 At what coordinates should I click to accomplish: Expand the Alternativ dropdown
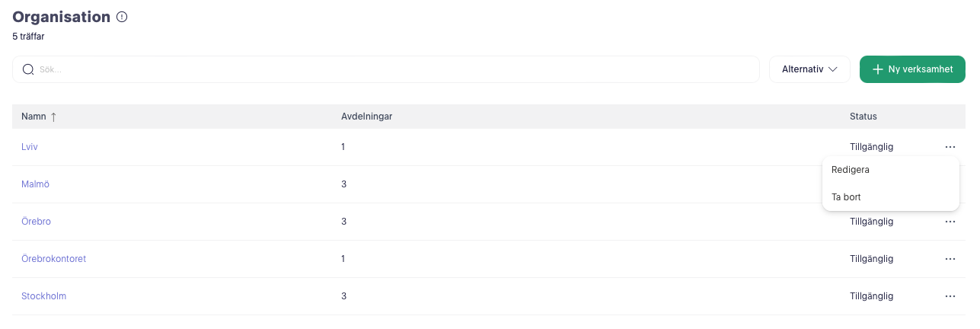(809, 69)
